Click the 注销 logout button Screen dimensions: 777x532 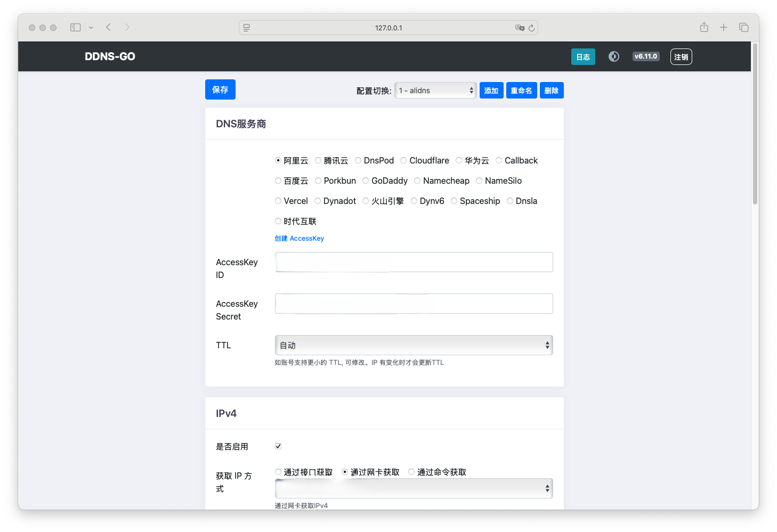(681, 57)
